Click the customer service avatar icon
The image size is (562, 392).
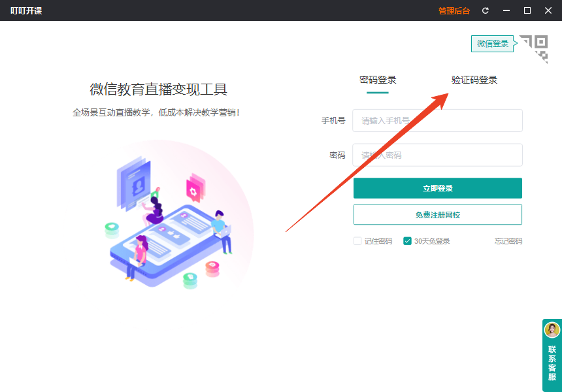(551, 331)
